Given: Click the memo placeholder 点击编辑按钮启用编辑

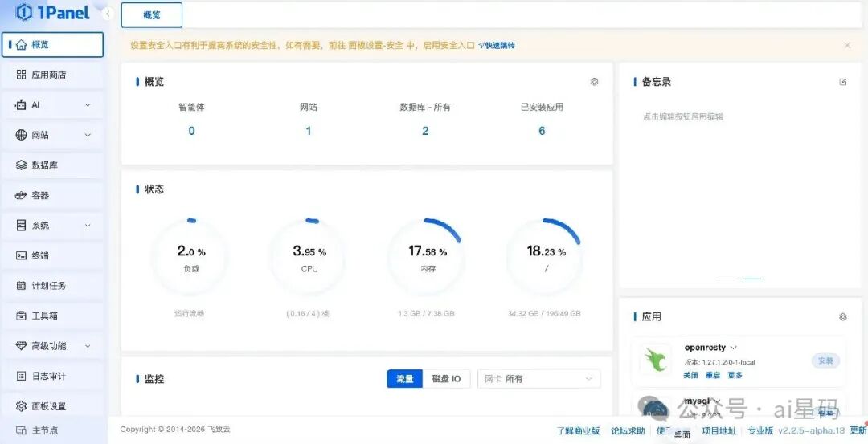Looking at the screenshot, I should point(683,116).
